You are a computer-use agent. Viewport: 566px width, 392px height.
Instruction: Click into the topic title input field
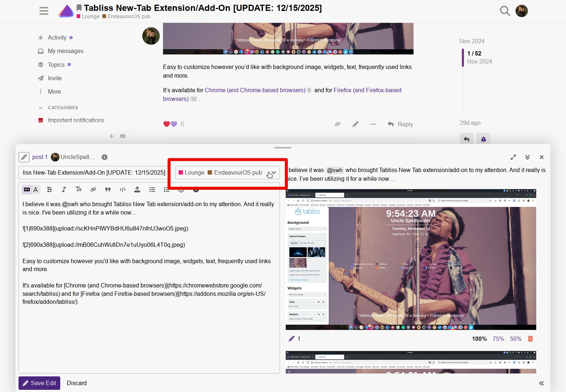(94, 173)
